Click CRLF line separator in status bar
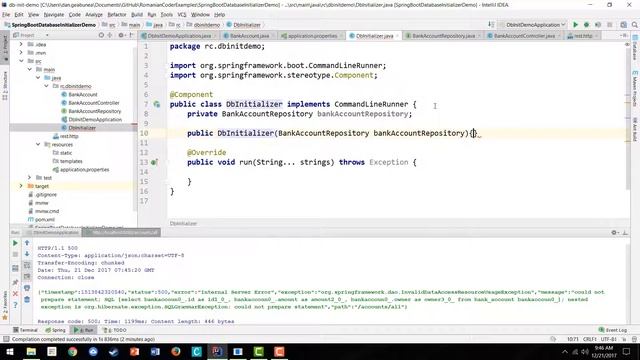640x360 pixels. pyautogui.click(x=590, y=339)
